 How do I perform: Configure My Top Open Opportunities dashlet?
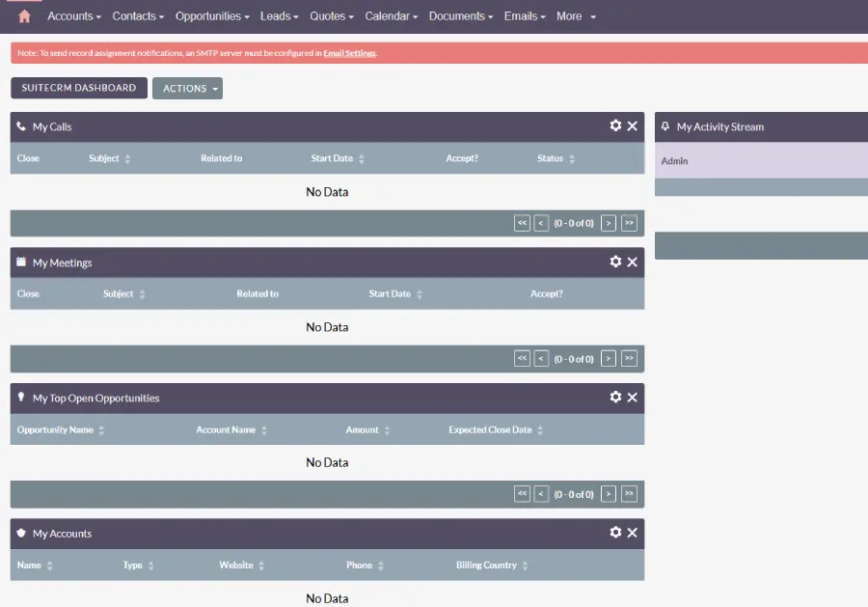615,398
